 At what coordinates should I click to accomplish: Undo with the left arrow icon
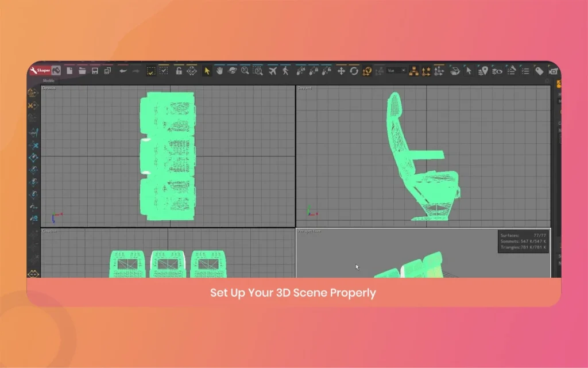[123, 71]
